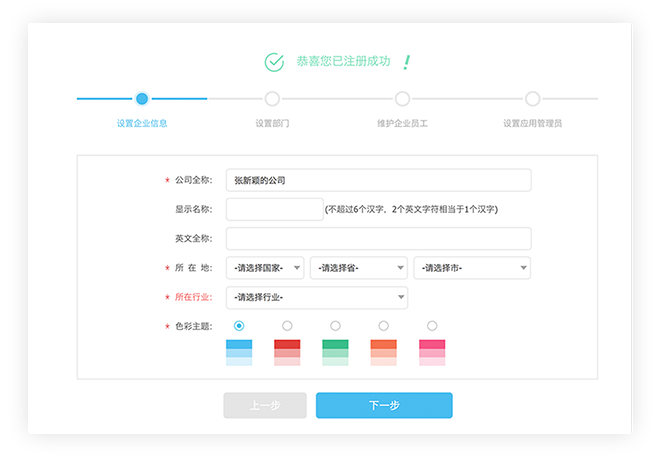Screen dimensions: 660x454
Task: Open the 请选择国家 country dropdown
Action: 265,268
